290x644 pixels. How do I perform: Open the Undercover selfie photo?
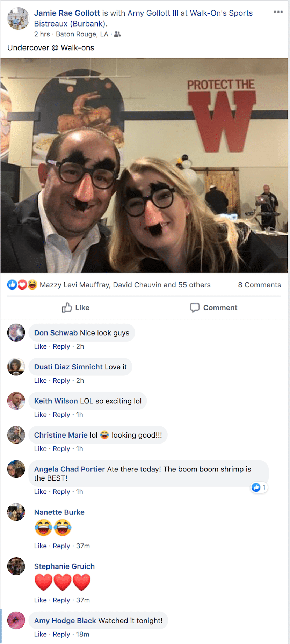pyautogui.click(x=144, y=166)
